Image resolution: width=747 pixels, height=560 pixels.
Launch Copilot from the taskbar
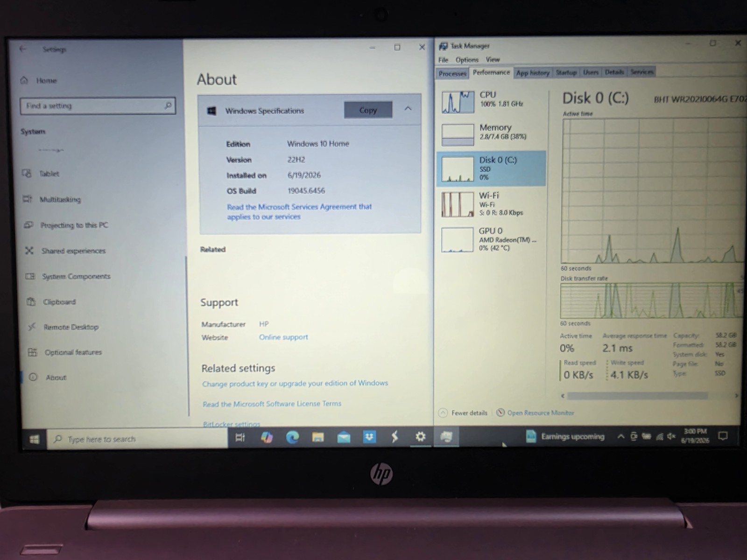click(267, 437)
